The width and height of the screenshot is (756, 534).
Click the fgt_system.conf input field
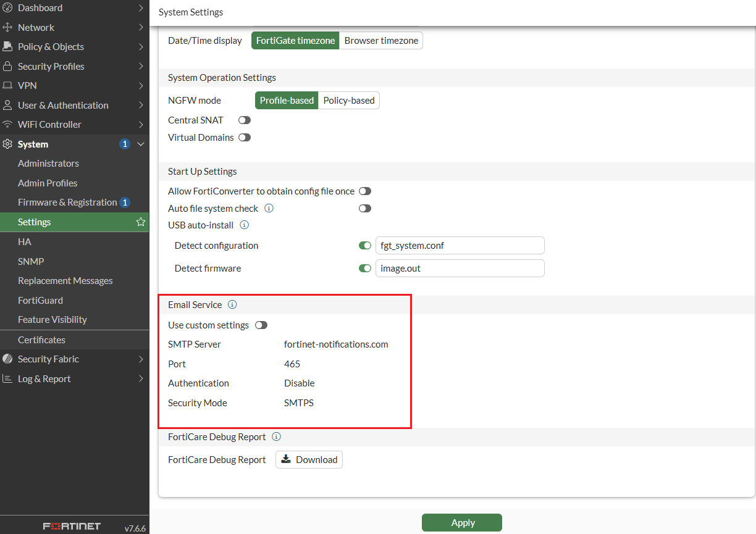click(460, 245)
